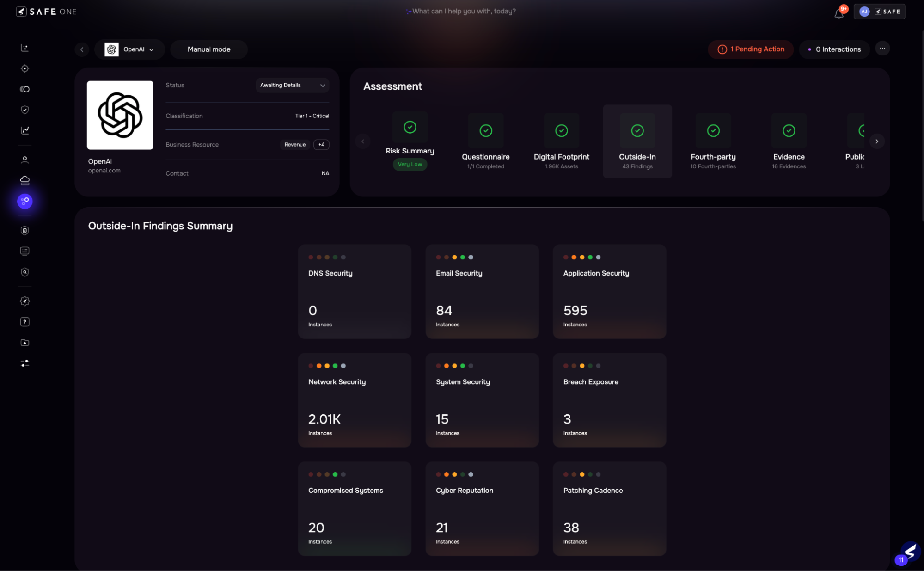Screen dimensions: 924x571
Task: Click the 1 Pending Action button
Action: pos(751,49)
